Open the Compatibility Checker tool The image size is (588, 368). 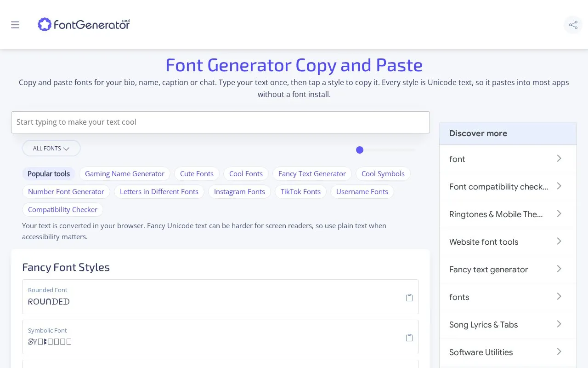62,209
